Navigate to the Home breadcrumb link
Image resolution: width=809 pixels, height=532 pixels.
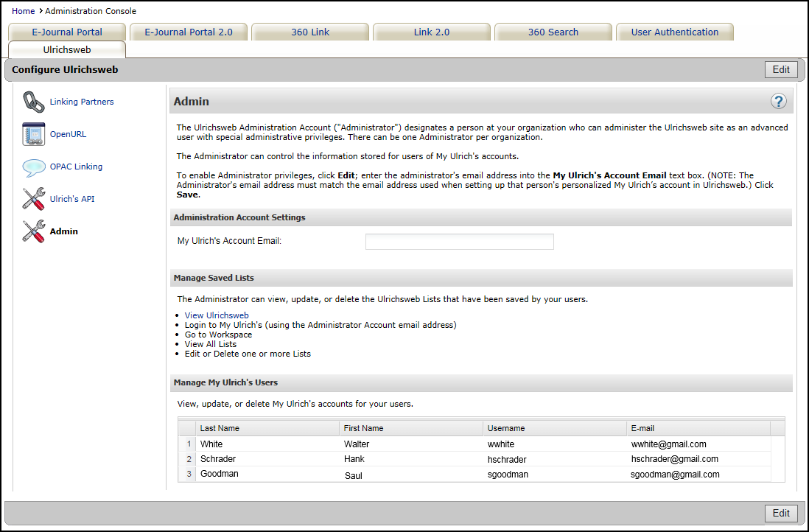click(23, 11)
